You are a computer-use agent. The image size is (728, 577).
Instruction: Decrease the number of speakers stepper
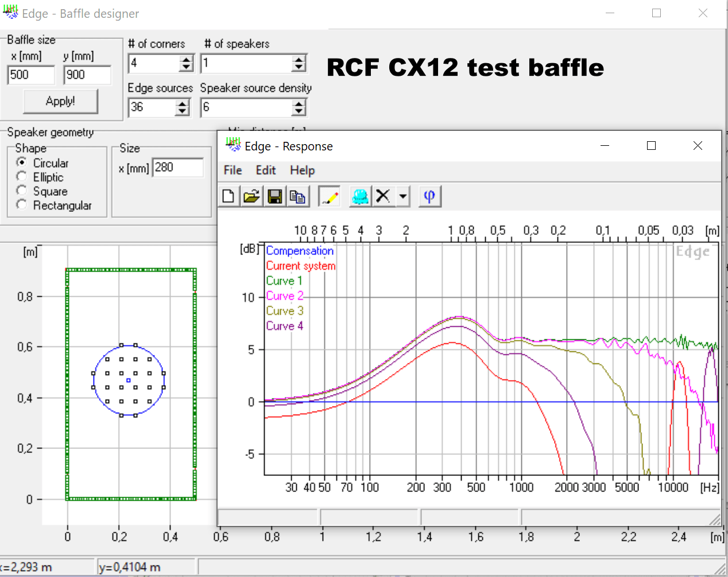pos(299,67)
